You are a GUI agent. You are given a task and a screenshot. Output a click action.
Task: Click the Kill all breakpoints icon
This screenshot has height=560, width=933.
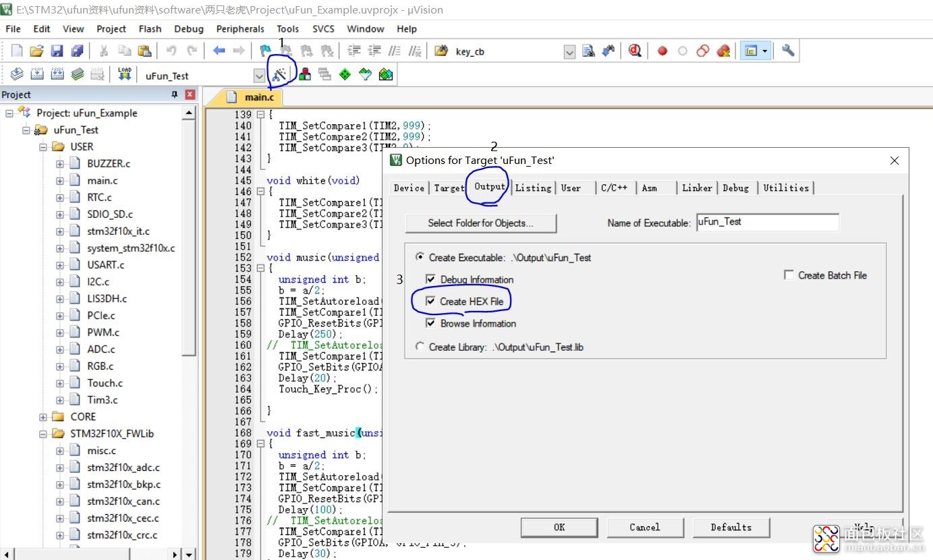pyautogui.click(x=723, y=51)
